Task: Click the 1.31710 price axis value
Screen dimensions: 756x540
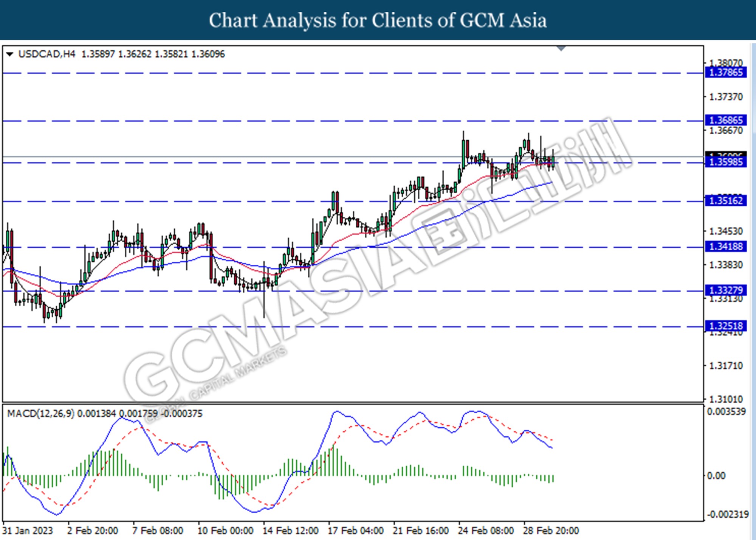Action: (x=726, y=366)
